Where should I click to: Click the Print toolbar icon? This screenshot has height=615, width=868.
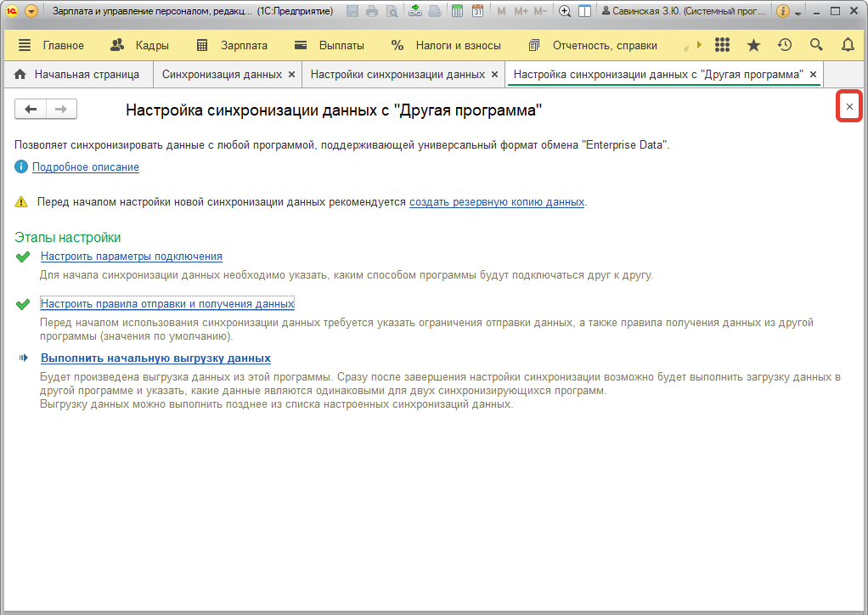[371, 10]
